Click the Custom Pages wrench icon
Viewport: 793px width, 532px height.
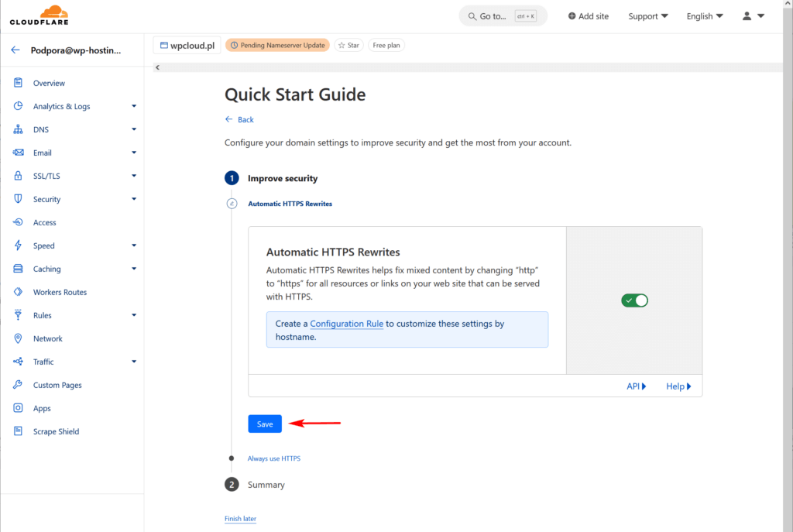18,385
